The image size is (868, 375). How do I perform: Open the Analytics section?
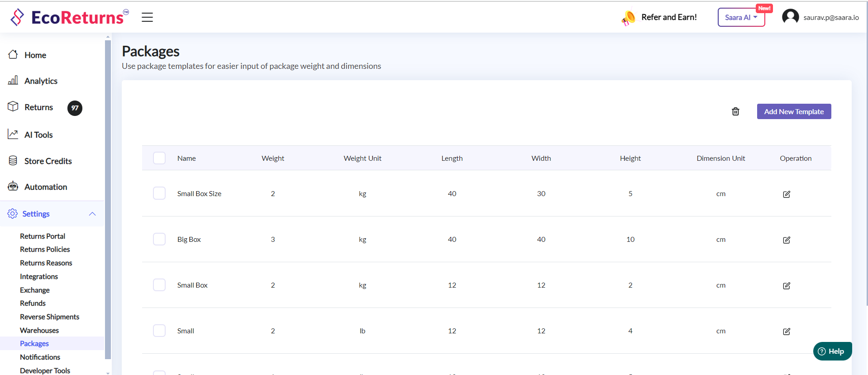click(x=41, y=81)
